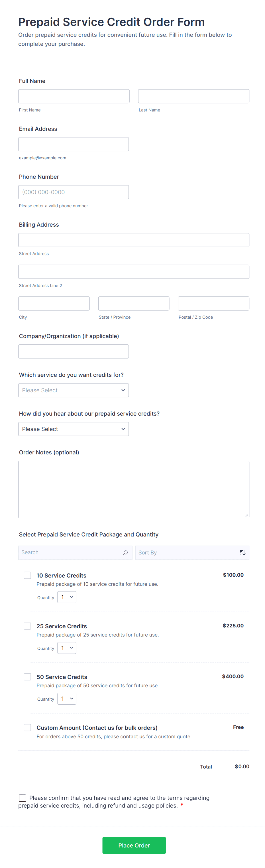
Task: Click the Order Notes text area
Action: click(x=134, y=489)
